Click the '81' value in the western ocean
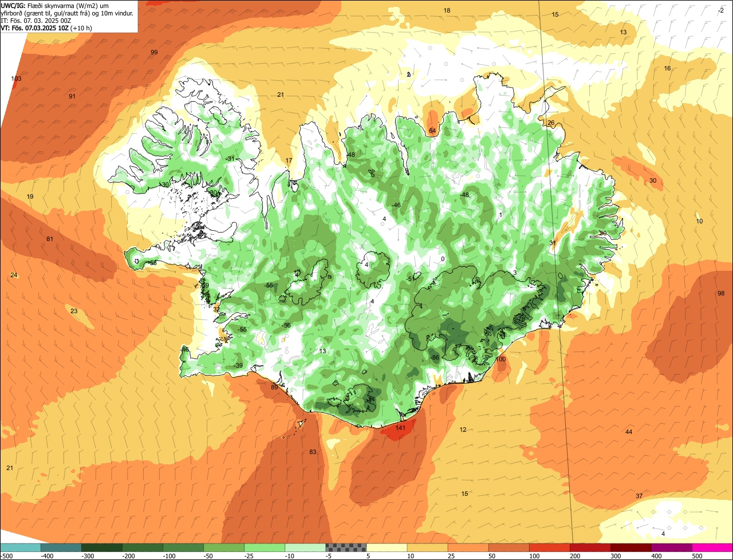 tap(50, 239)
